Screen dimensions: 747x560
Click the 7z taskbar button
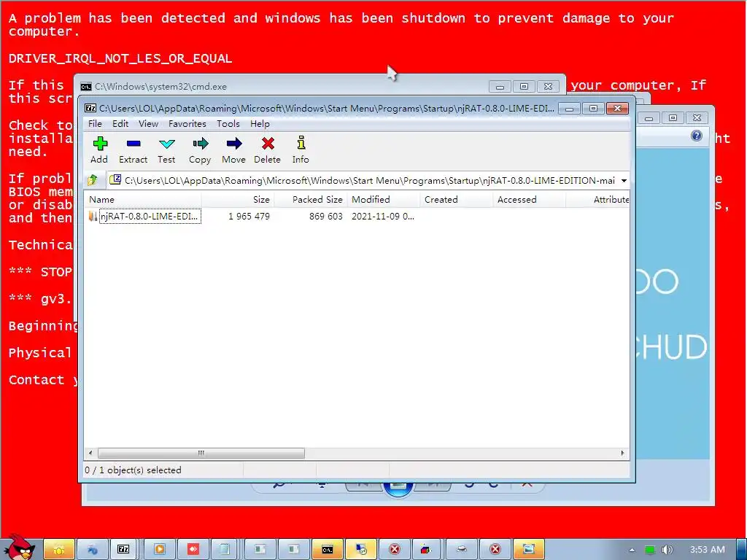pyautogui.click(x=123, y=550)
